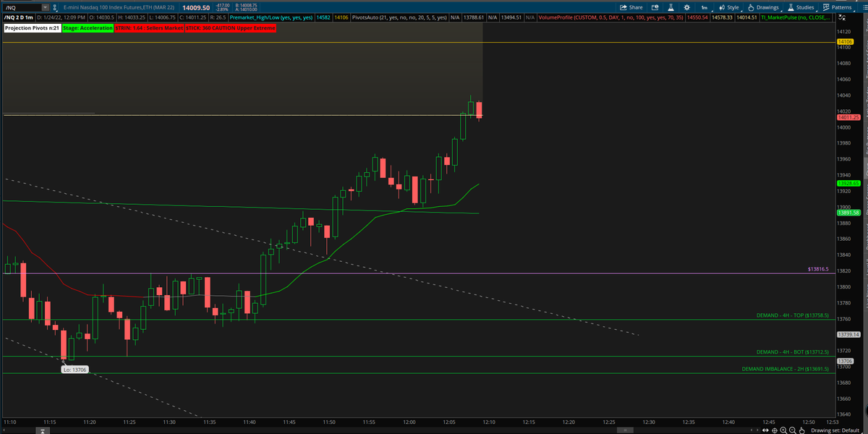This screenshot has height=434, width=868.
Task: Click the 14014.51 volume profile value
Action: [x=746, y=17]
